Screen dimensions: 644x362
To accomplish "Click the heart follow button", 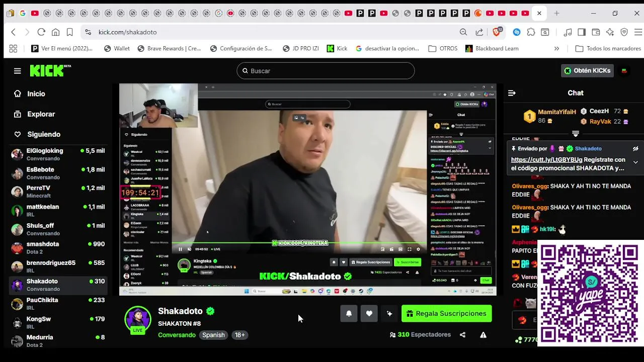I will pyautogui.click(x=369, y=314).
